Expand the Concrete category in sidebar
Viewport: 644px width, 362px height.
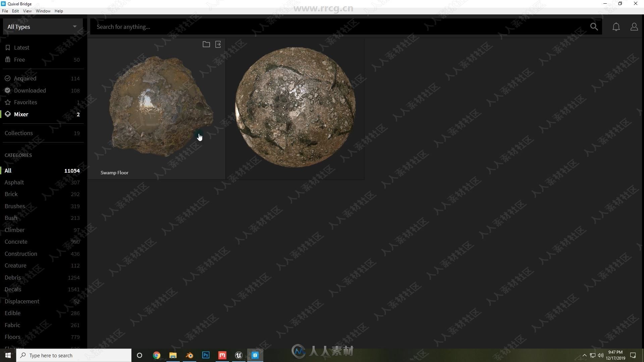pyautogui.click(x=16, y=241)
